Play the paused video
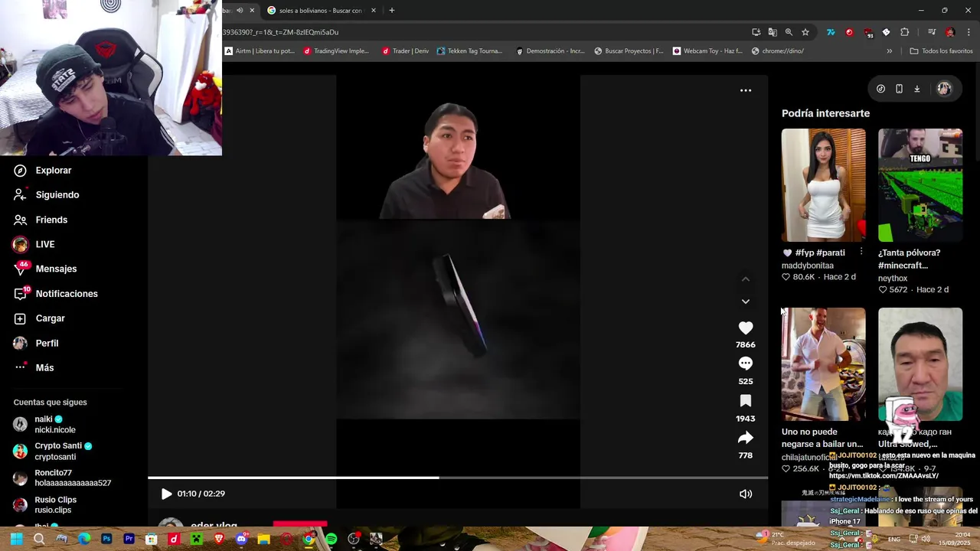Viewport: 980px width, 551px height. pos(166,494)
